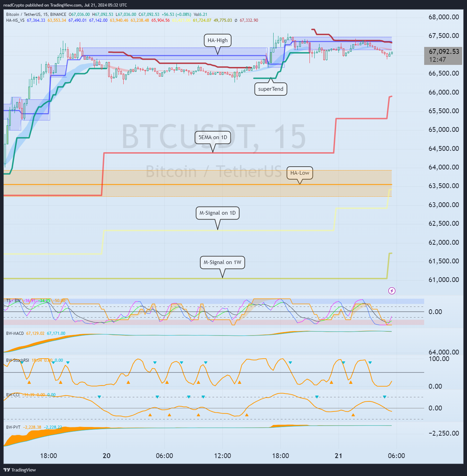Click the 100.00 StochRSI axis label
This screenshot has height=476, width=467.
point(439,359)
